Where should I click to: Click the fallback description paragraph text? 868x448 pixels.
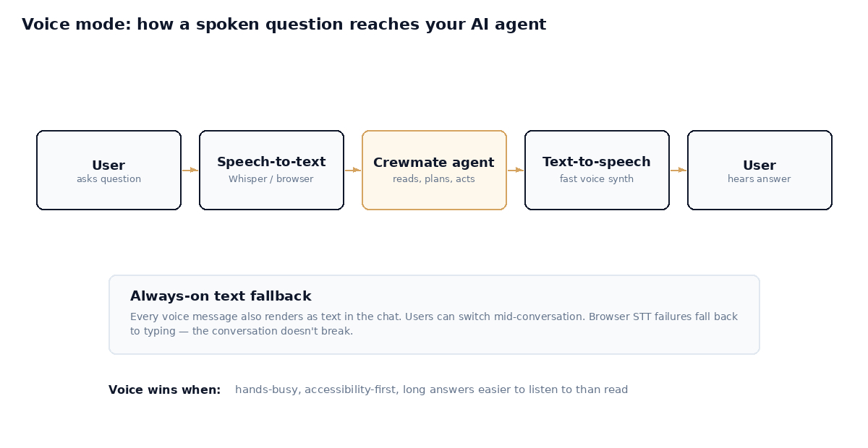[434, 324]
